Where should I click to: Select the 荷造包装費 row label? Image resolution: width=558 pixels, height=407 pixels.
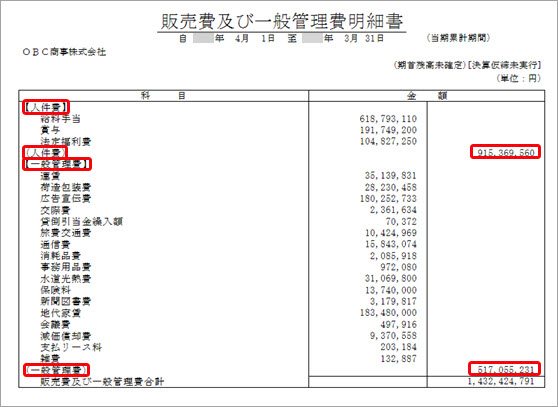[x=65, y=187]
